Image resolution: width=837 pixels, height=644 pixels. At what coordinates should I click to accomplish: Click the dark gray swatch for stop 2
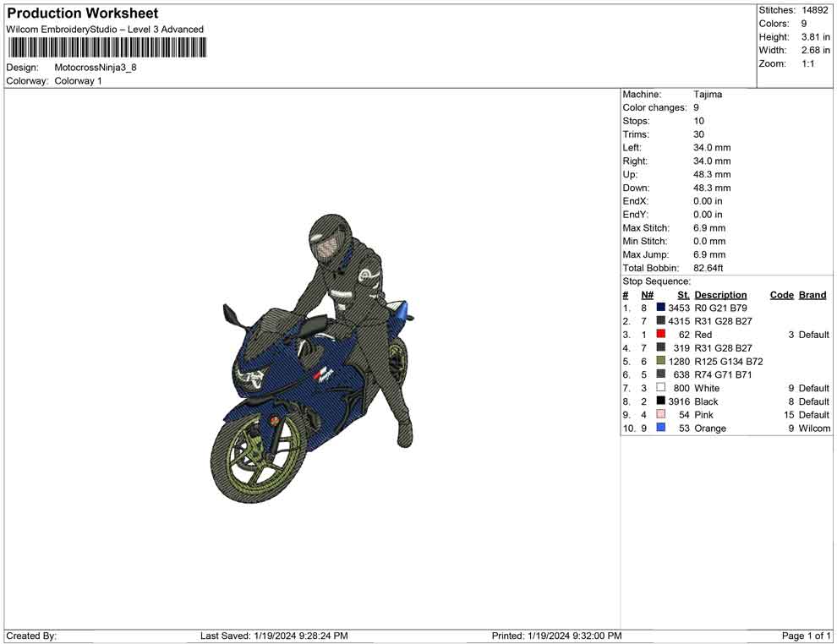[x=661, y=320]
